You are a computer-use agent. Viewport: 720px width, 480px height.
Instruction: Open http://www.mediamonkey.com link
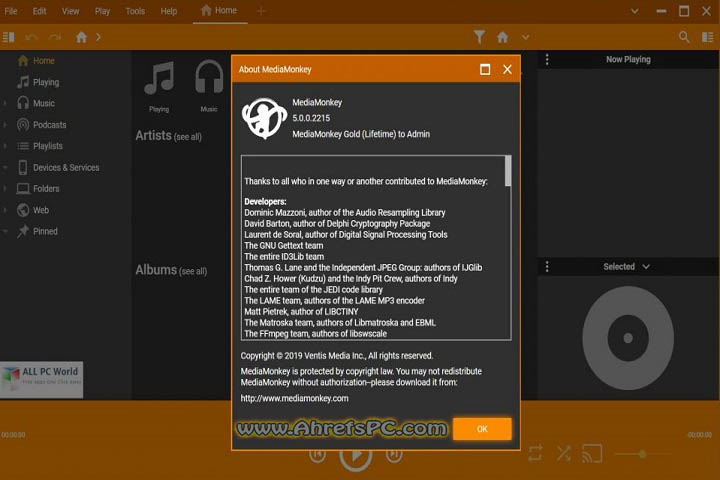click(x=294, y=398)
